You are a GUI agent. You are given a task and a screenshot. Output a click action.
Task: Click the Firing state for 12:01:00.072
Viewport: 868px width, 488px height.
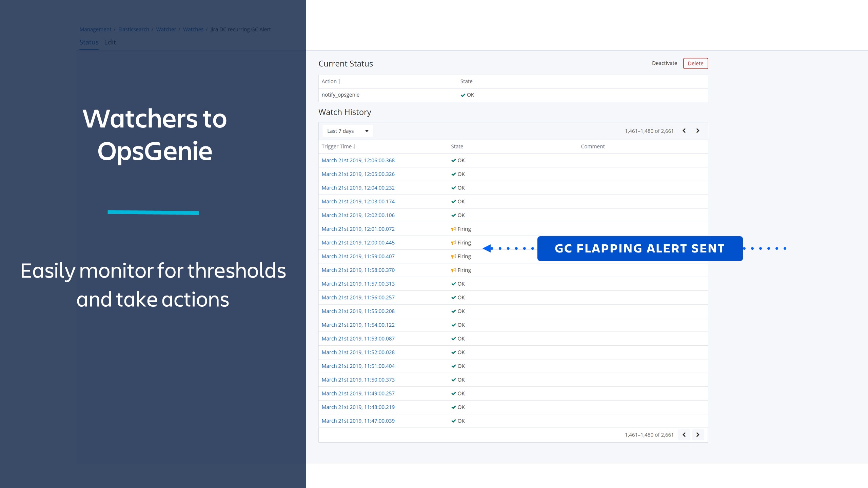click(461, 229)
